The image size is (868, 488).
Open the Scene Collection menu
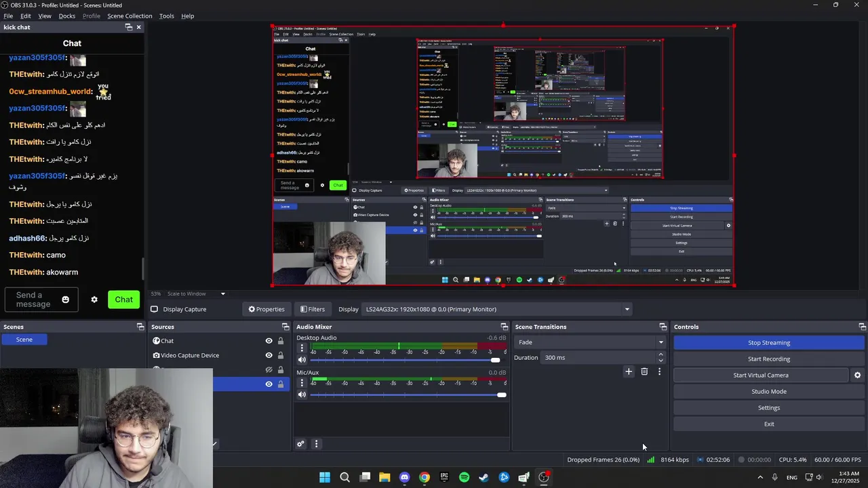tap(130, 16)
